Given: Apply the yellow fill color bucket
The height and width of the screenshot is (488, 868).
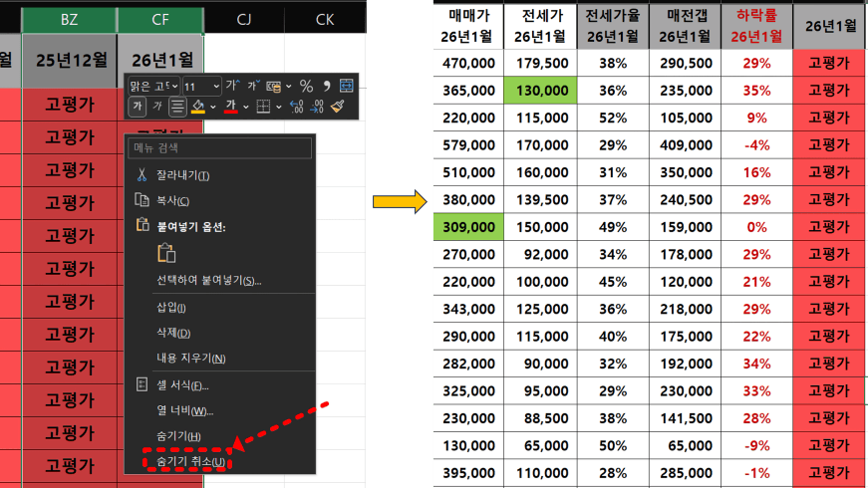Looking at the screenshot, I should tap(198, 107).
